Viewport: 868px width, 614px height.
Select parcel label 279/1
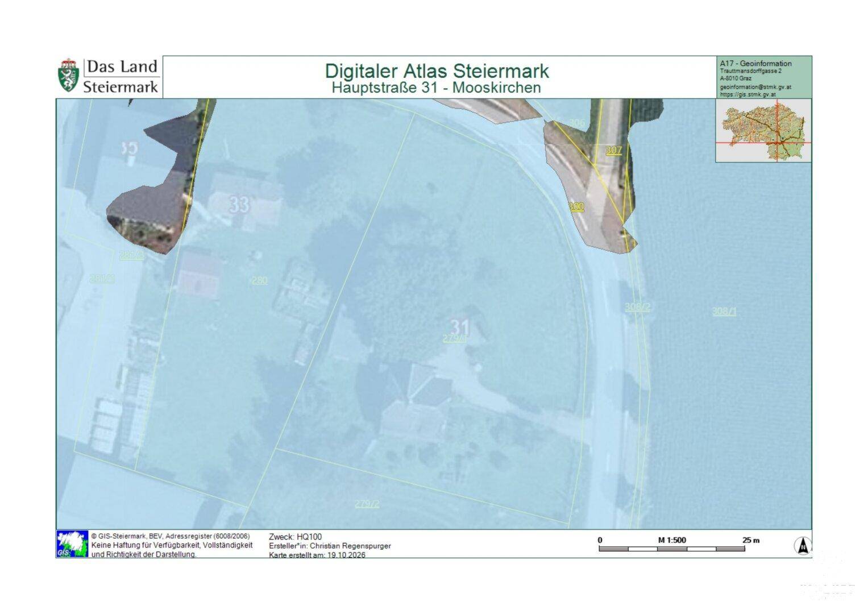tap(454, 338)
